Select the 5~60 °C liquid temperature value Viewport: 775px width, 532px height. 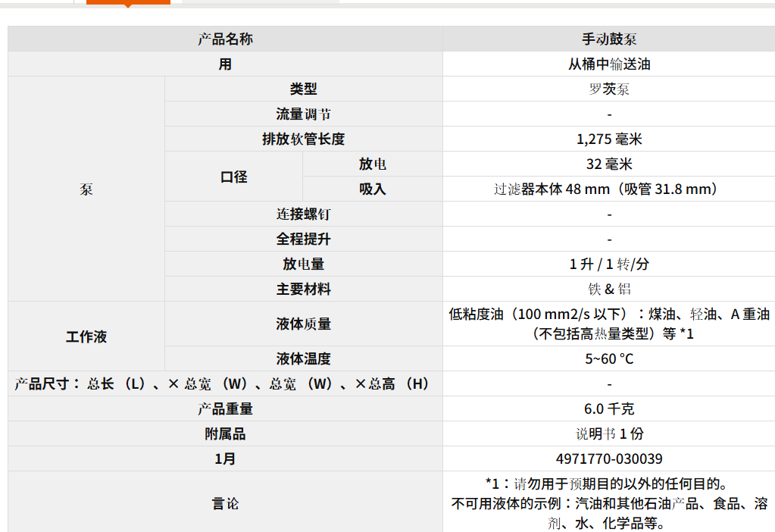point(608,358)
